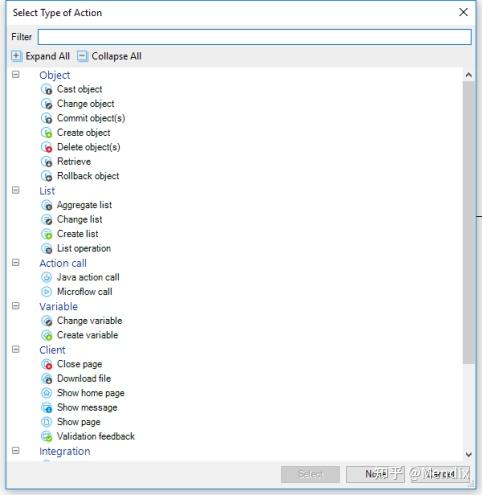Click the minus icon beside Collapse All
The image size is (482, 495).
(82, 56)
